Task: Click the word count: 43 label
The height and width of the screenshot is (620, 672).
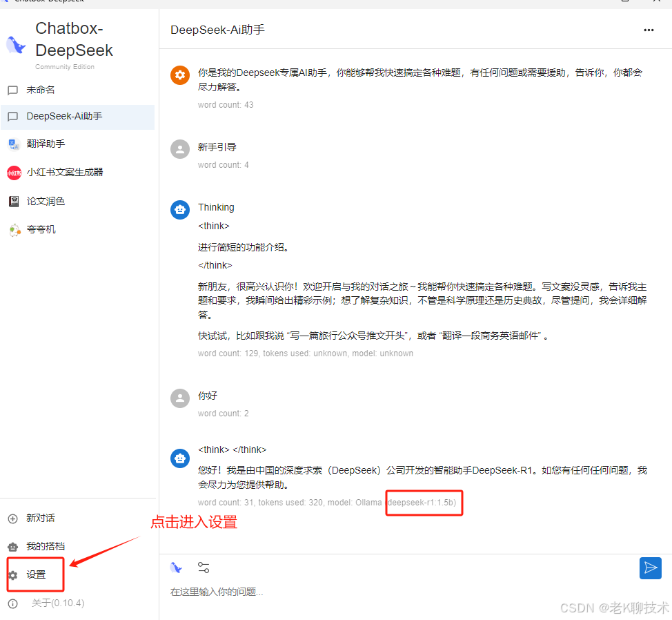Action: pos(226,105)
